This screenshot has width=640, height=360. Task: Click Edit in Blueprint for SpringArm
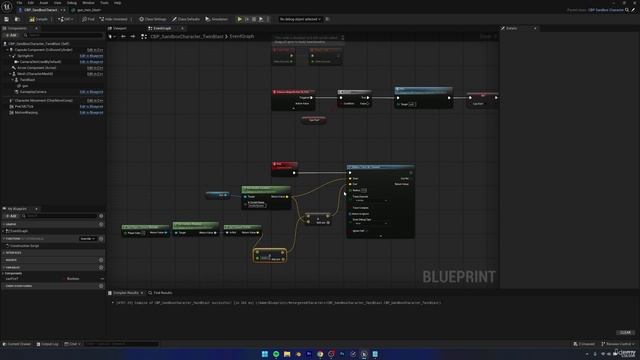(x=91, y=56)
